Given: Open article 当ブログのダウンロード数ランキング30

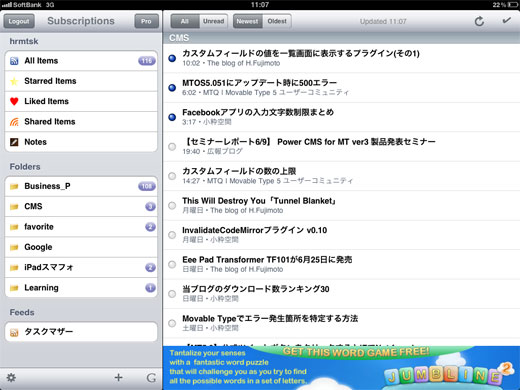Looking at the screenshot, I should [x=341, y=294].
